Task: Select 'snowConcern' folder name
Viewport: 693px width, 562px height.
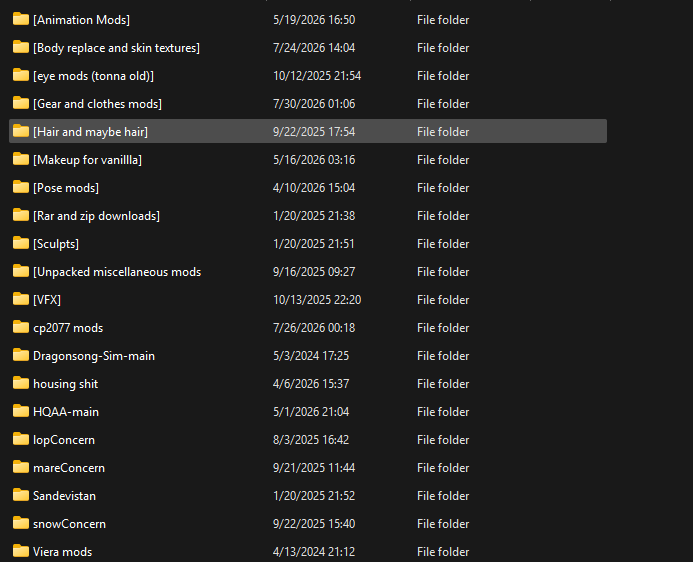Action: [69, 524]
